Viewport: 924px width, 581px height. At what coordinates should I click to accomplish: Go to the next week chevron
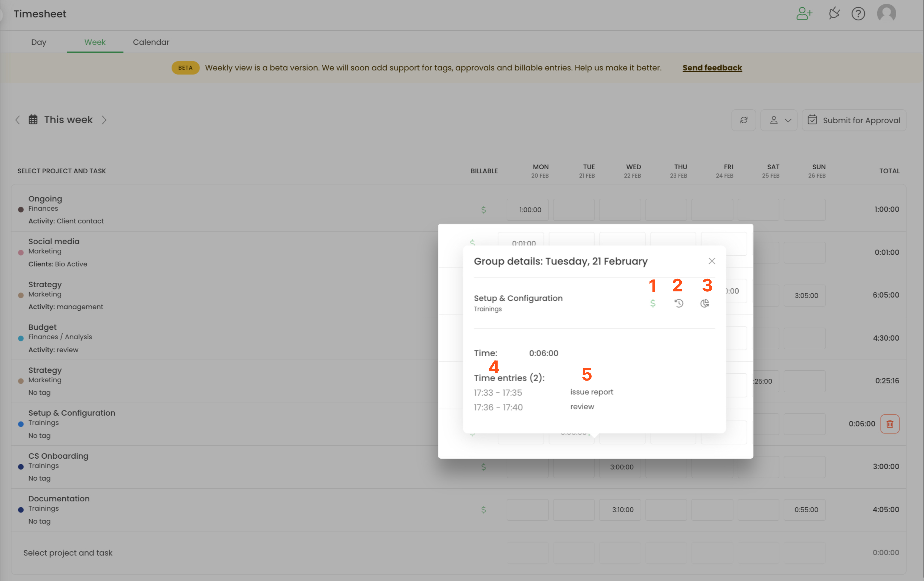(x=104, y=120)
